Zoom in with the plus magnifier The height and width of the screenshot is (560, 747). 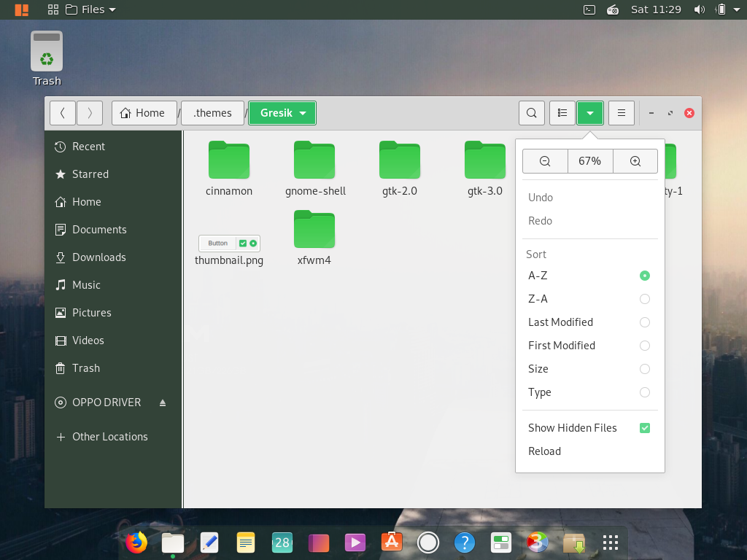[x=635, y=161]
